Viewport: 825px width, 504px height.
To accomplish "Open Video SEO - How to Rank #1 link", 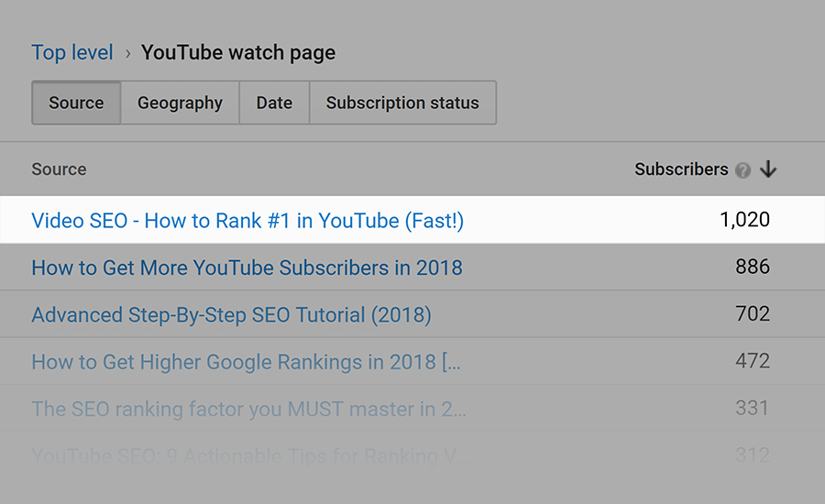I will 247,221.
